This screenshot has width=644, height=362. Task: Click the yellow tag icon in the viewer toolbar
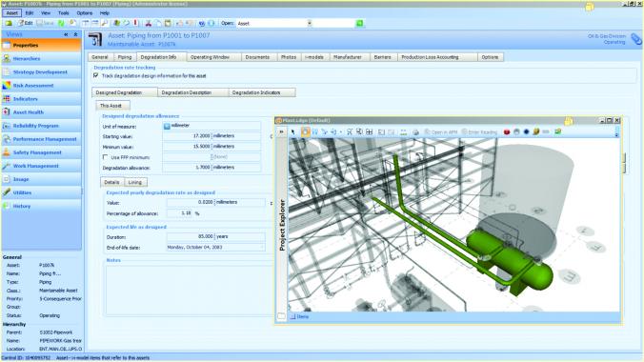pos(536,131)
